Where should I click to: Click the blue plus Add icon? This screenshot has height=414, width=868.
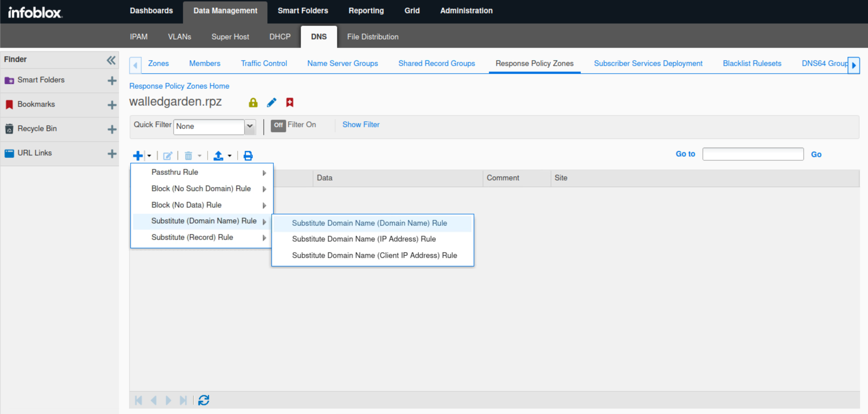pos(137,156)
